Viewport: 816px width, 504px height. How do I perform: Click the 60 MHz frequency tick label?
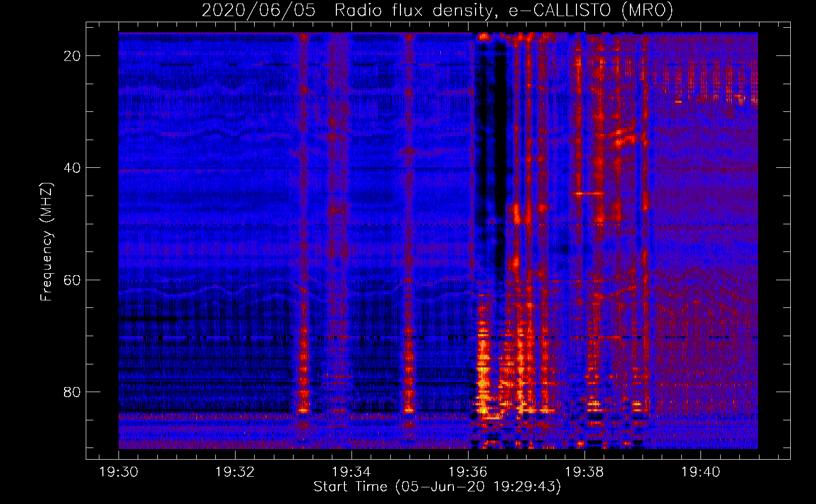[73, 280]
